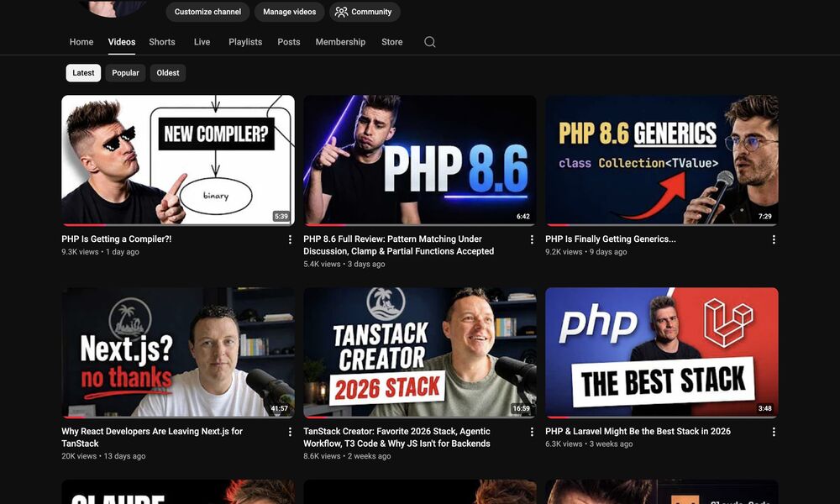Open the PHP 8.6 video thumbnail
Image resolution: width=840 pixels, height=504 pixels.
pyautogui.click(x=420, y=160)
